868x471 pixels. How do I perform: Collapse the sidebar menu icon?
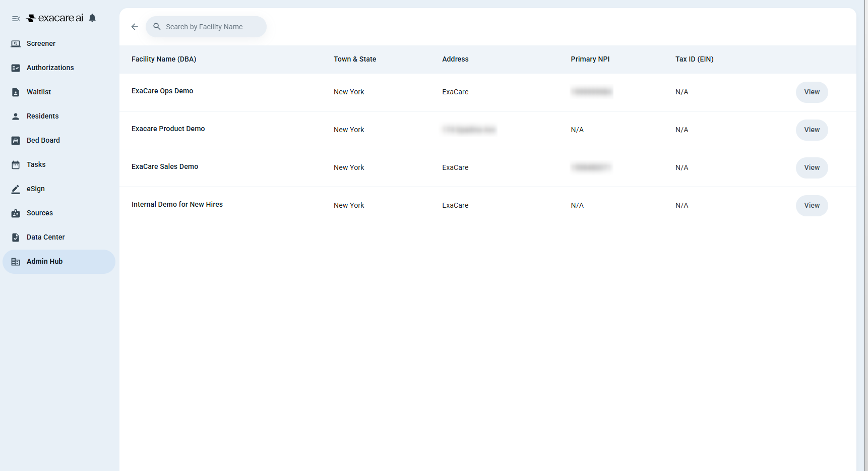(16, 19)
